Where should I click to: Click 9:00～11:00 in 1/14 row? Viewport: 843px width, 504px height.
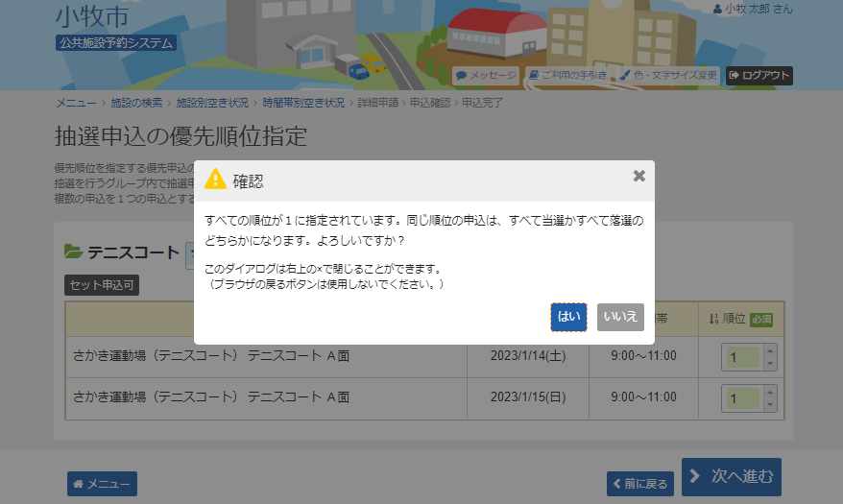643,356
